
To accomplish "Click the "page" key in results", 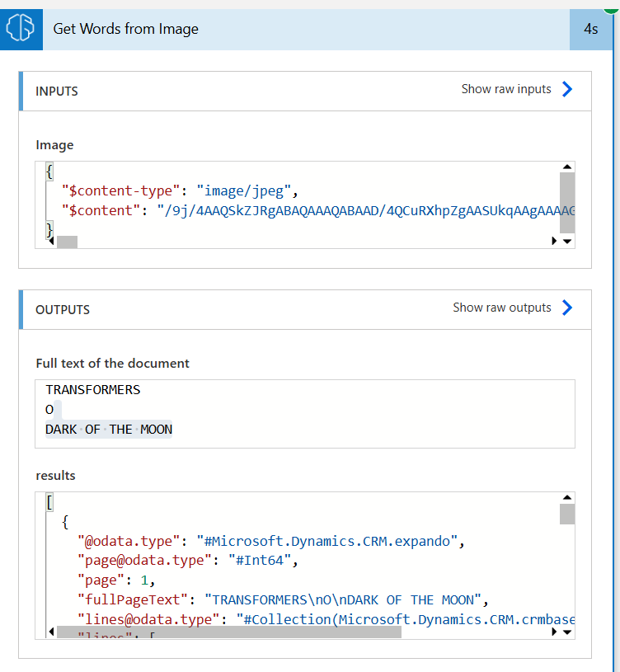I will pos(101,580).
